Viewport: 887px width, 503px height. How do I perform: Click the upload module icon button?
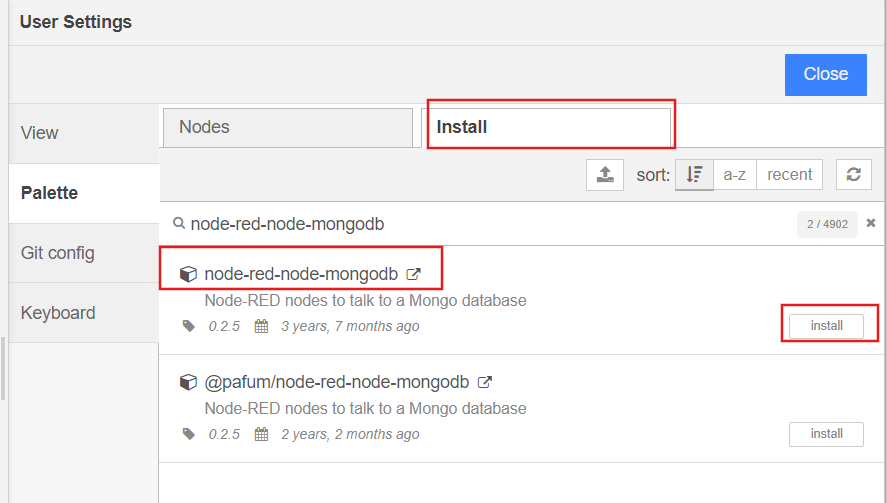pos(604,174)
